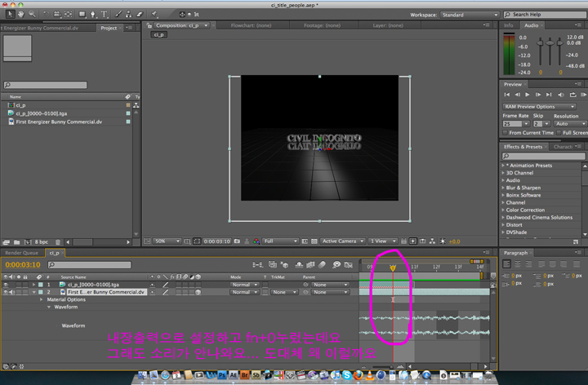Switch to the Info panel tab

pos(509,25)
